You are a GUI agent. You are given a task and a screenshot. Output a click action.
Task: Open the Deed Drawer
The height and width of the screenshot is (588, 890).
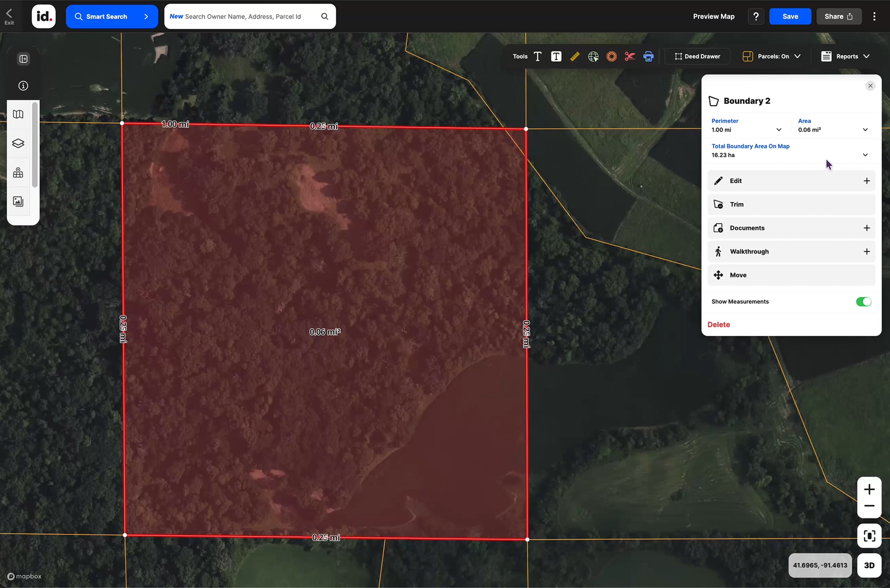(697, 56)
